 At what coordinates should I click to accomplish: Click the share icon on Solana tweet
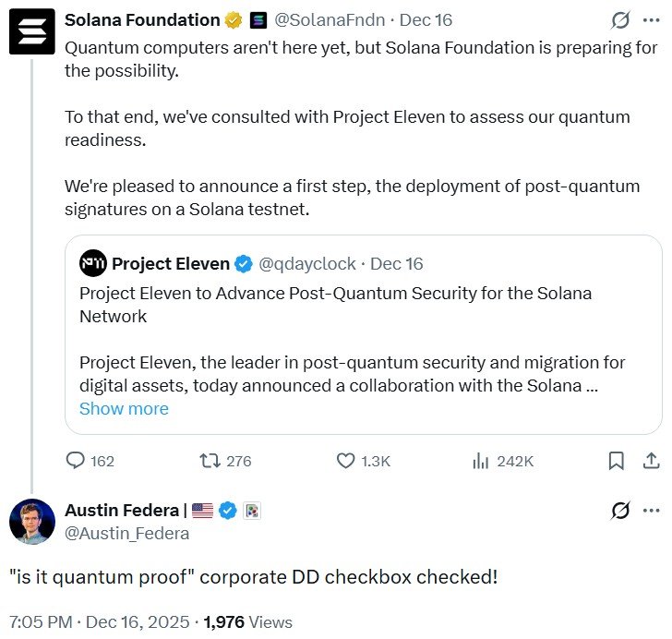[x=650, y=460]
